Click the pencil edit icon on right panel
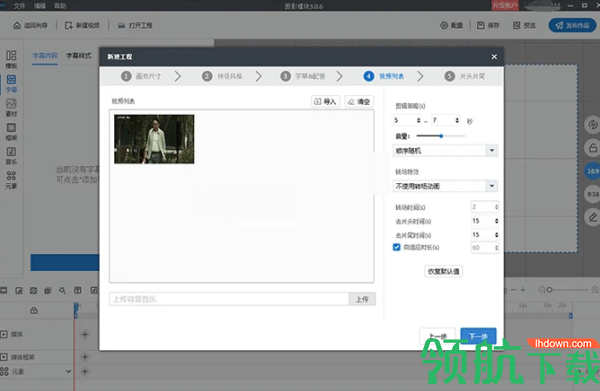600x391 pixels. 593,217
